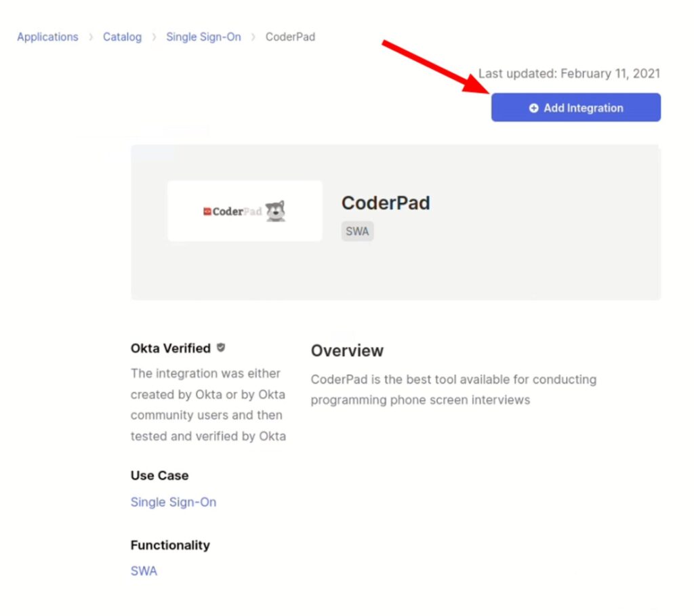Click the Overview section heading

point(347,350)
